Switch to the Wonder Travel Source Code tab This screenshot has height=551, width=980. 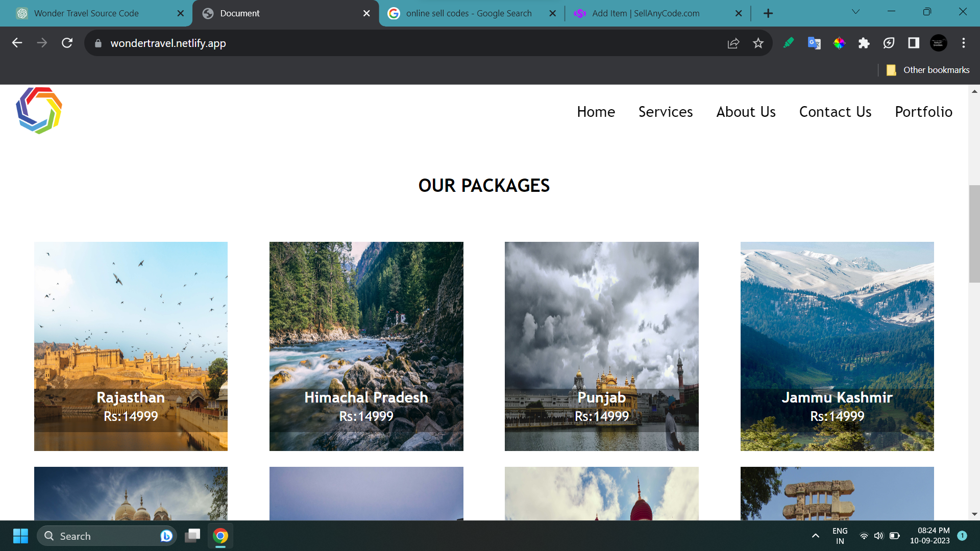[x=87, y=13]
